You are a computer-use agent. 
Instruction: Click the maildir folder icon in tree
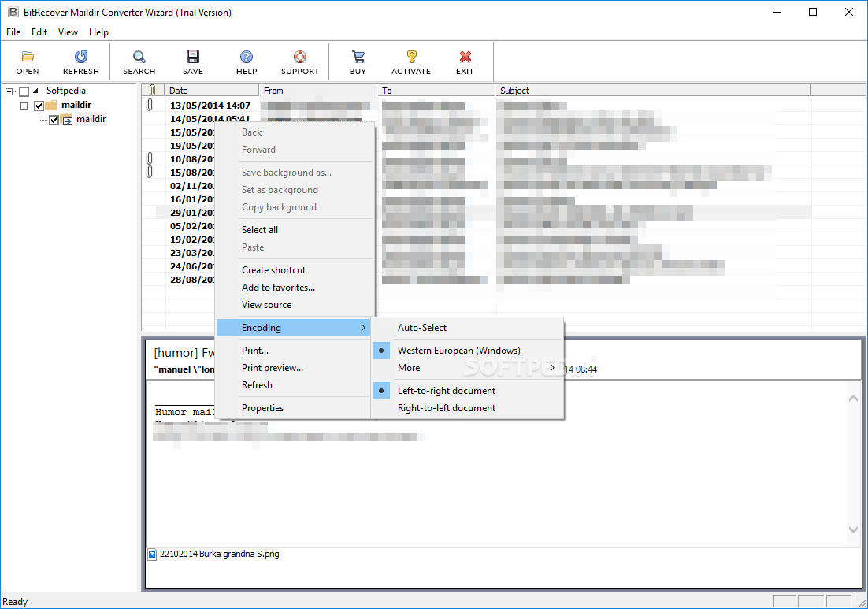tap(51, 106)
